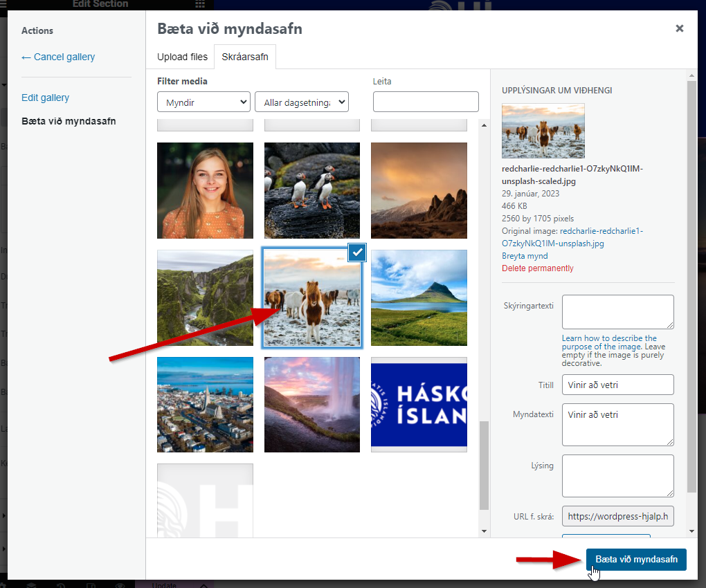This screenshot has height=588, width=706.
Task: Select the Reykjavik aerial city thumbnail
Action: click(205, 405)
